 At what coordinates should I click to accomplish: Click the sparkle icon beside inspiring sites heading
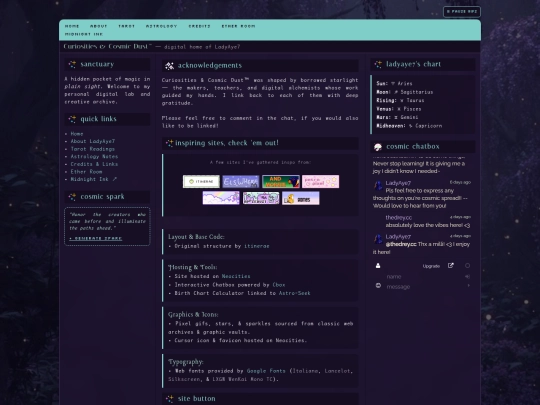(x=169, y=143)
